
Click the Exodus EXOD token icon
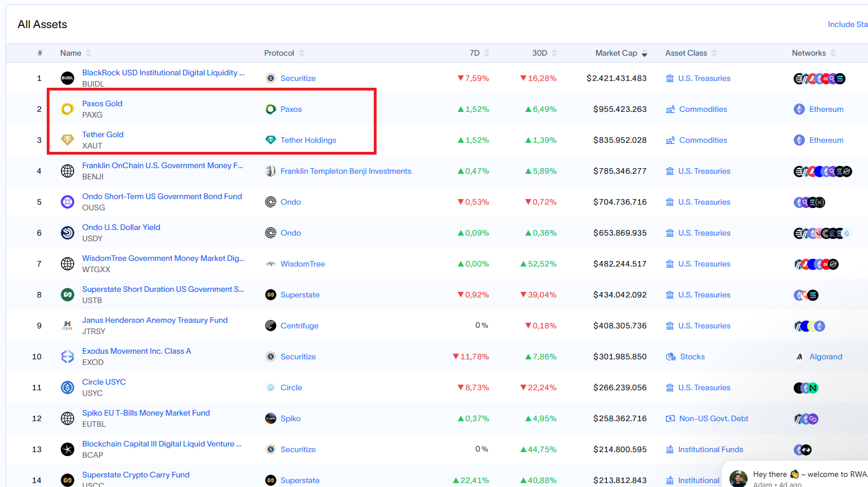point(68,357)
